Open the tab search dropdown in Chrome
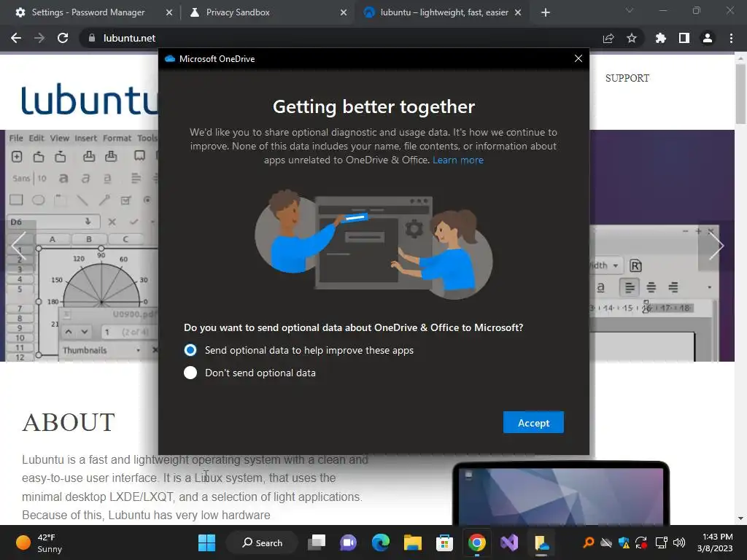 (630, 10)
